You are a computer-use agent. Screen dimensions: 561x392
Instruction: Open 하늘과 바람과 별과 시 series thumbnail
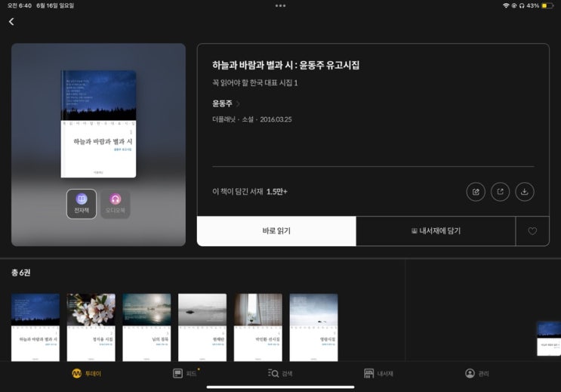pos(35,327)
